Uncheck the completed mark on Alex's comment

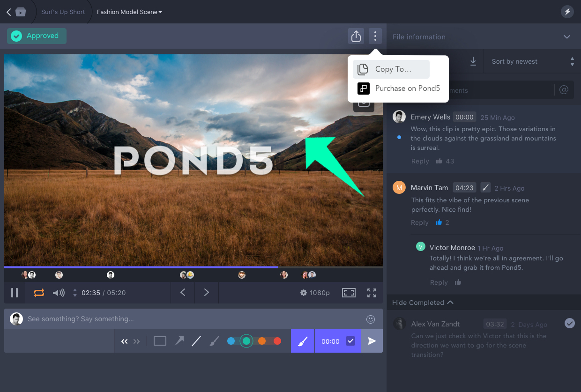point(570,323)
